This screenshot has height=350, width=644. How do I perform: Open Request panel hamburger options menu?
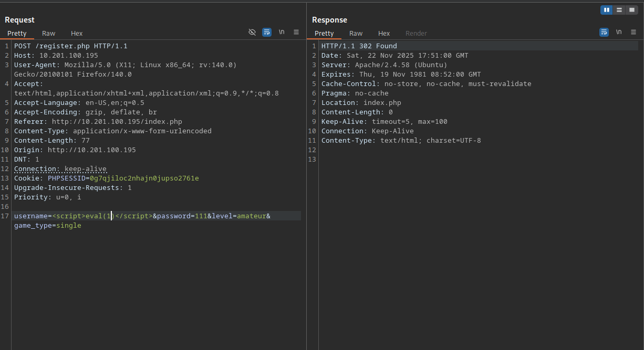pos(296,32)
